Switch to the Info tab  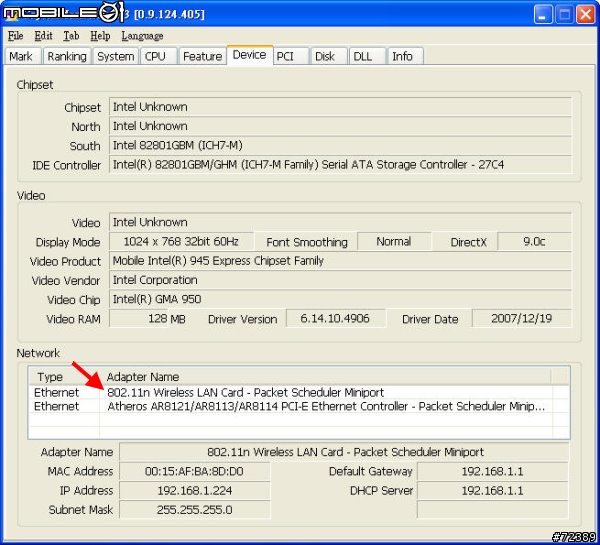point(405,56)
